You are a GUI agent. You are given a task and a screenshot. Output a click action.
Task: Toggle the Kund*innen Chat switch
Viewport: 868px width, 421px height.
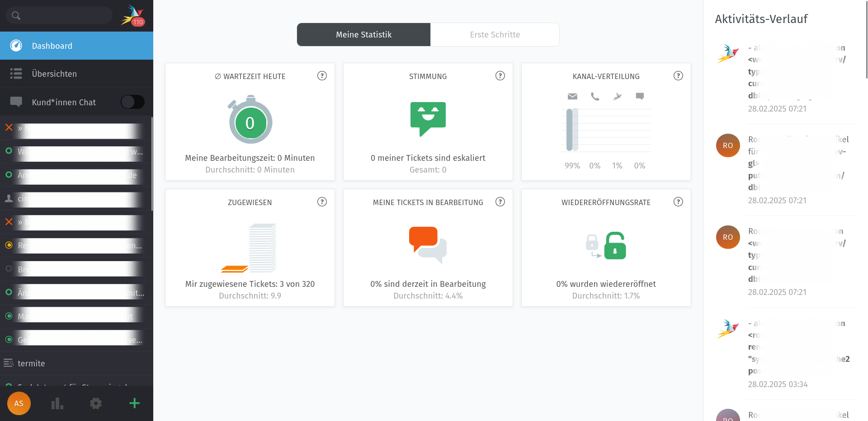click(132, 102)
